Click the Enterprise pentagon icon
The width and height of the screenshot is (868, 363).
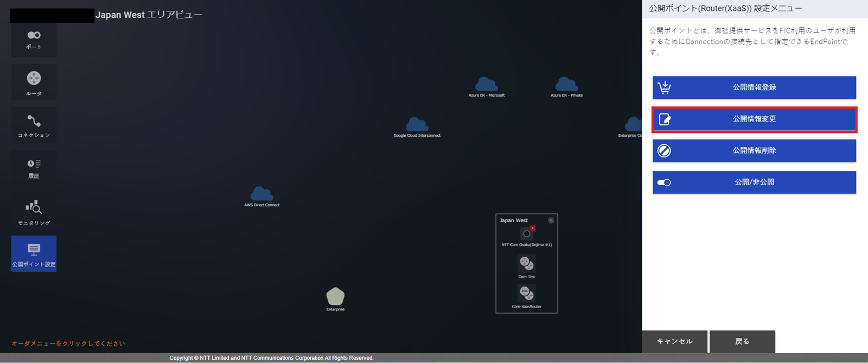(x=335, y=296)
